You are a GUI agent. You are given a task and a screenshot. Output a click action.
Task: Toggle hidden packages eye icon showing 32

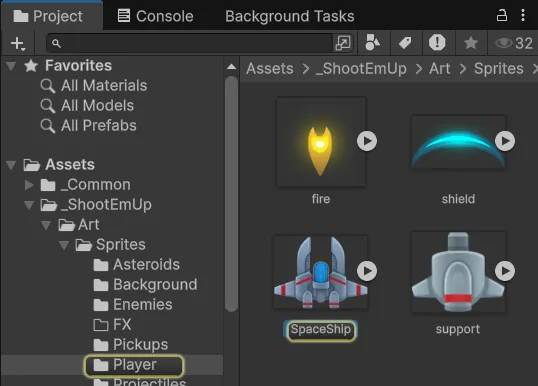(x=514, y=43)
